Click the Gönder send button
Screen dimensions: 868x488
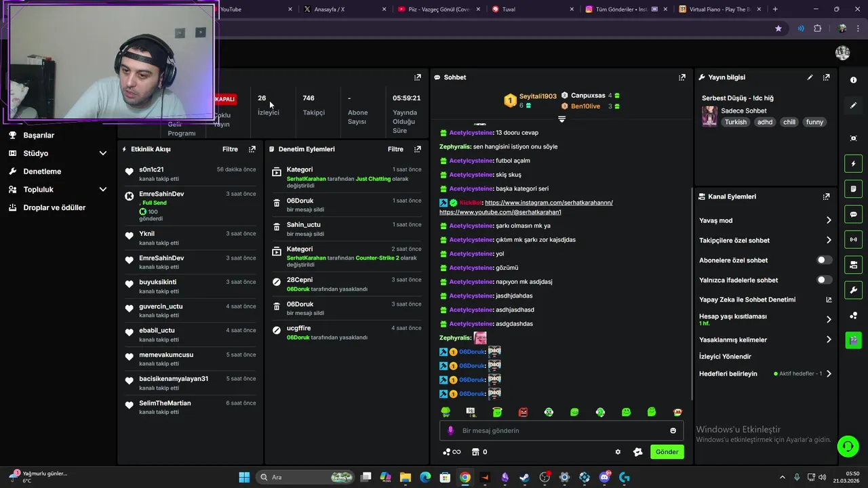point(667,452)
